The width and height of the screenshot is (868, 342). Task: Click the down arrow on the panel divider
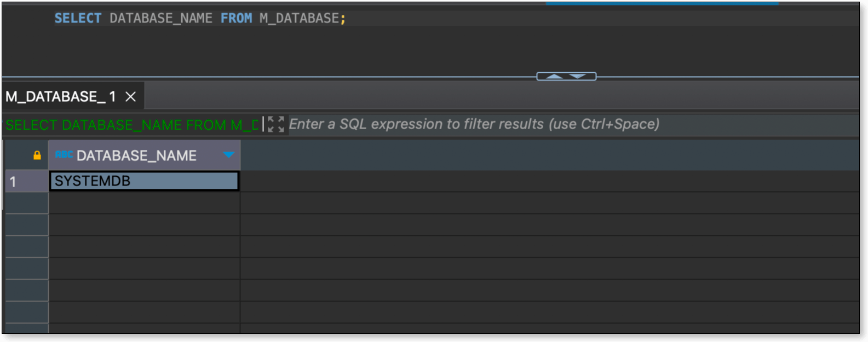pyautogui.click(x=578, y=77)
